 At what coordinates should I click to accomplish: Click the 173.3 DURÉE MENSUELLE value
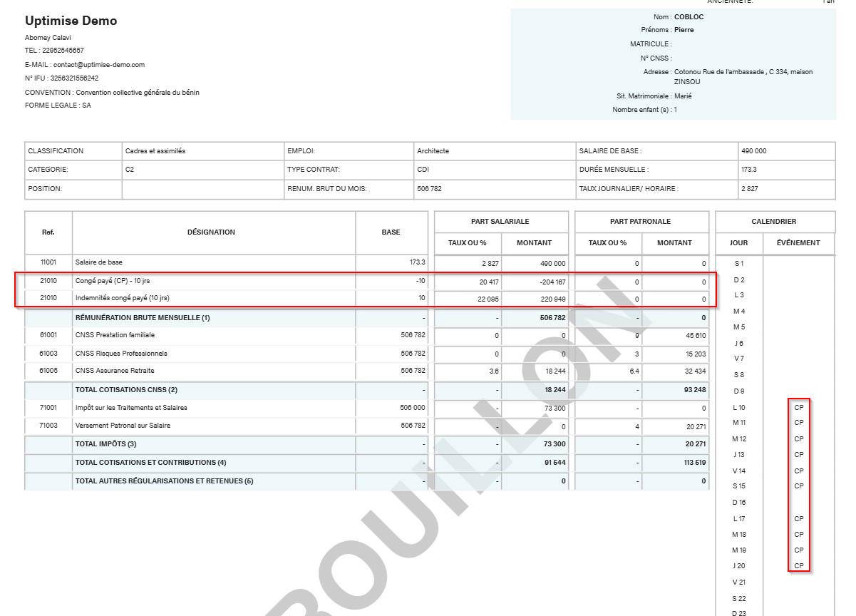pos(749,170)
